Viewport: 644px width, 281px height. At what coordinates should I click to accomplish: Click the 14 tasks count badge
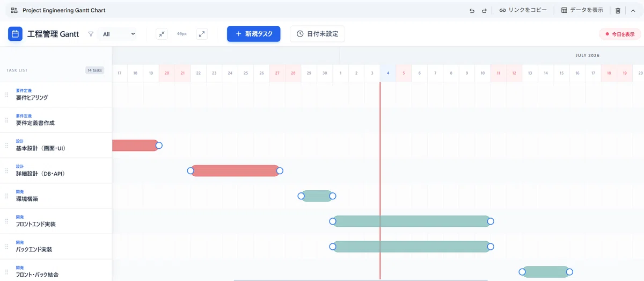tap(94, 70)
